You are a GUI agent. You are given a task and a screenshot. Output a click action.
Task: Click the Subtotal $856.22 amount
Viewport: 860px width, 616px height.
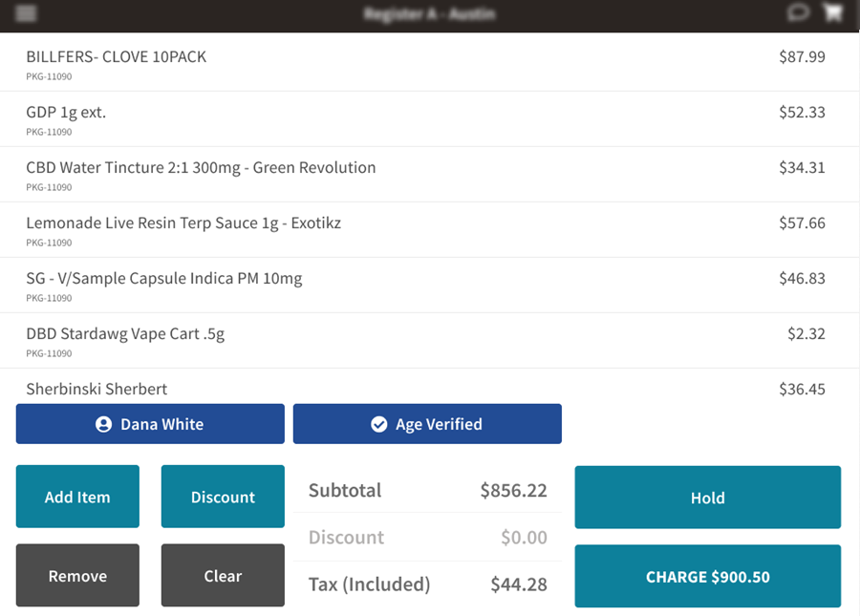[513, 490]
